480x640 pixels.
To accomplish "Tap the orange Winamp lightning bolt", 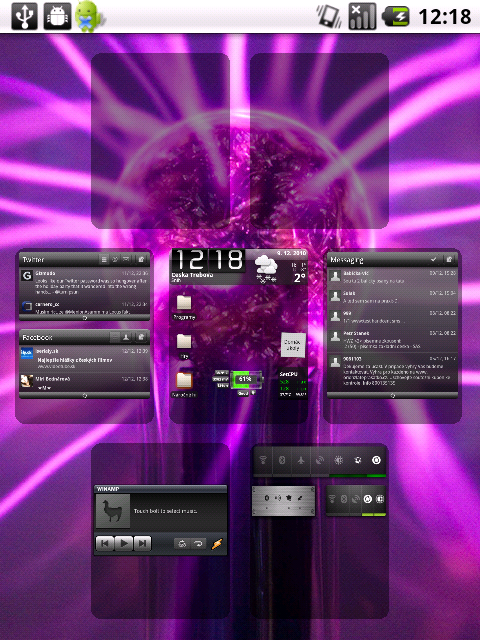I will (x=217, y=544).
